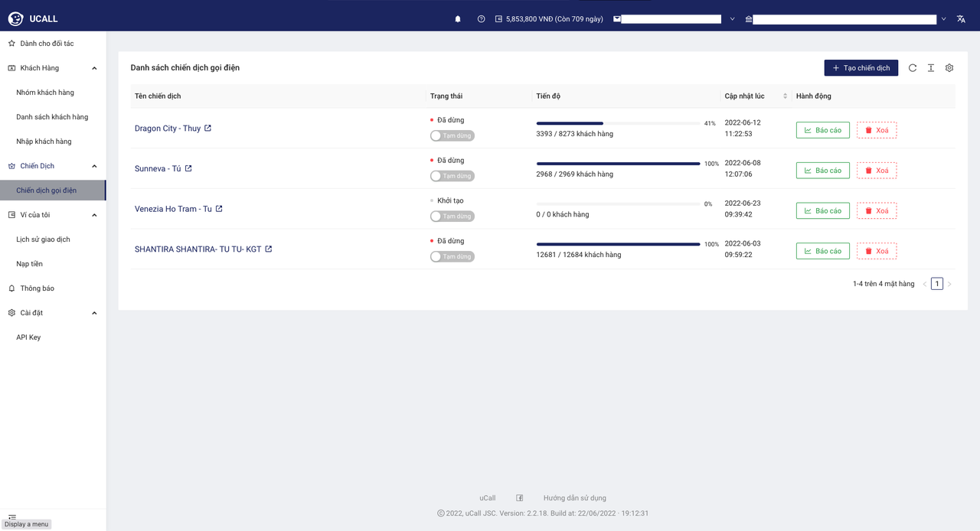Collapse the Ví của tôi sidebar section
Image resolution: width=980 pixels, height=531 pixels.
click(x=94, y=215)
